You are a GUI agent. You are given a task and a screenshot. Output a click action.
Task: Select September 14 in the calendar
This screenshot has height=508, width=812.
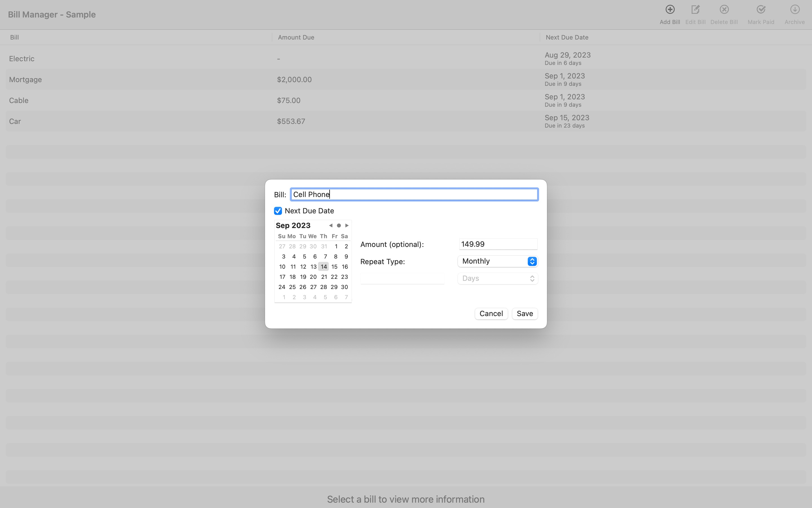pos(323,267)
